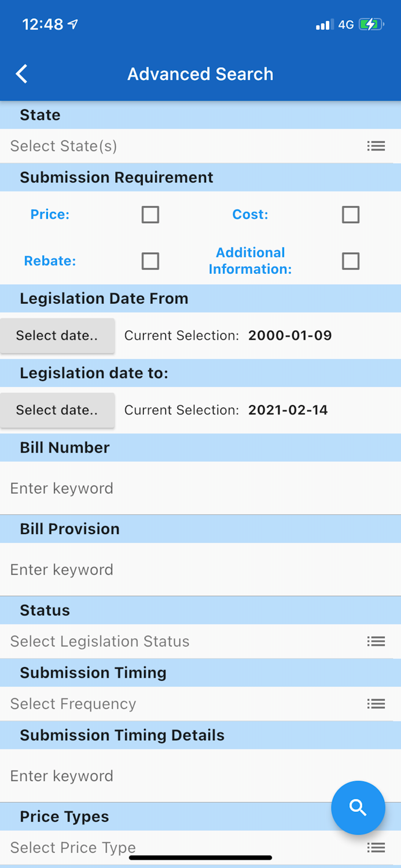Open the Legislation Status list icon

[x=376, y=641]
